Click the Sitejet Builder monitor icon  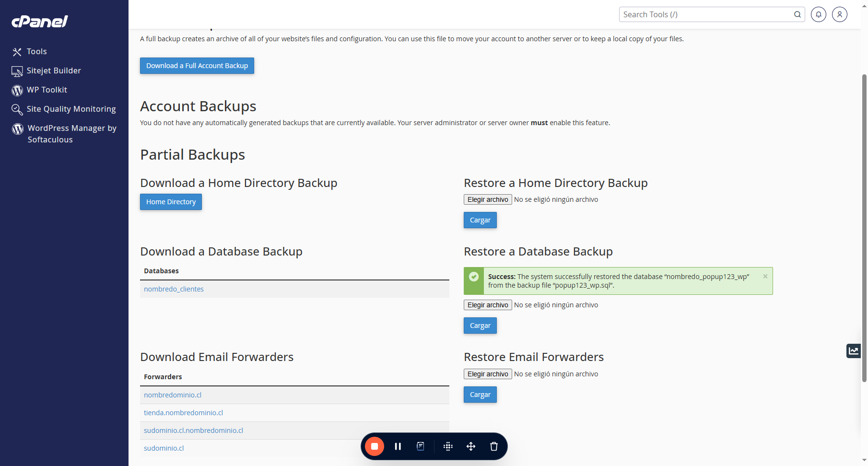(17, 71)
